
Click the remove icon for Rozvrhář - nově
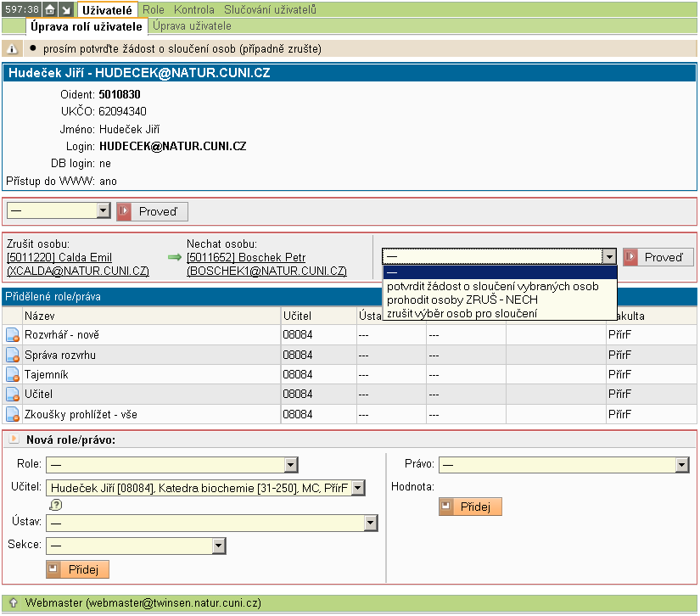pyautogui.click(x=13, y=335)
